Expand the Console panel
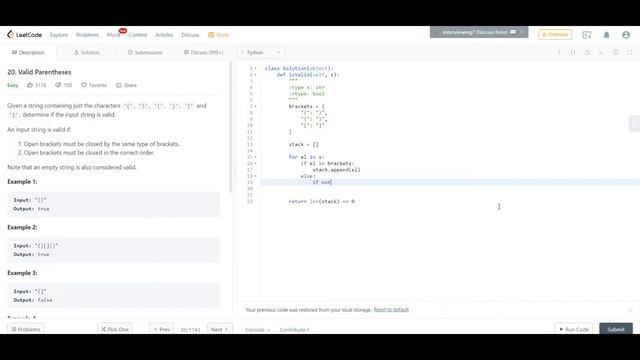 (x=258, y=329)
